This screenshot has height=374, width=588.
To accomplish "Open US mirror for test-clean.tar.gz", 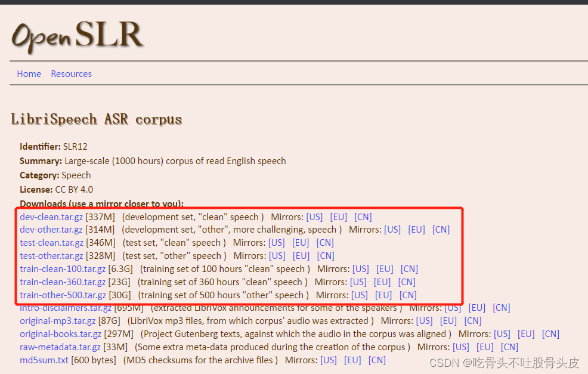I will coord(276,243).
